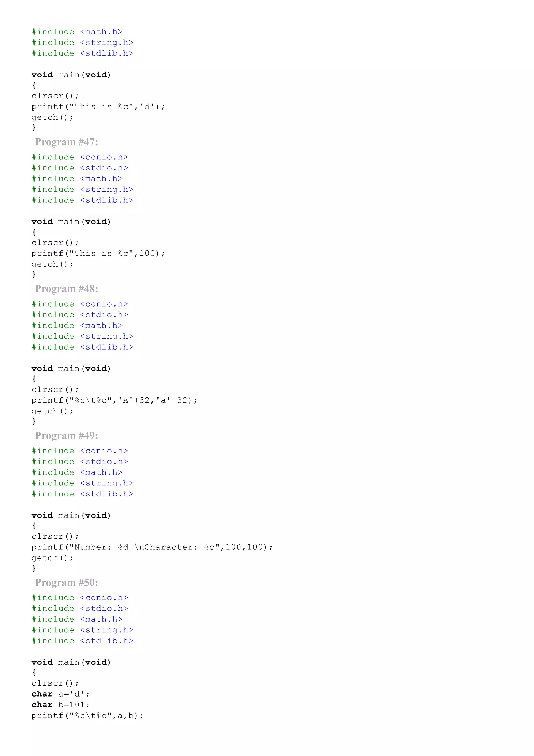This screenshot has height=756, width=534.
Task: Click '#include <math.h>' at the page top
Action: tap(77, 32)
